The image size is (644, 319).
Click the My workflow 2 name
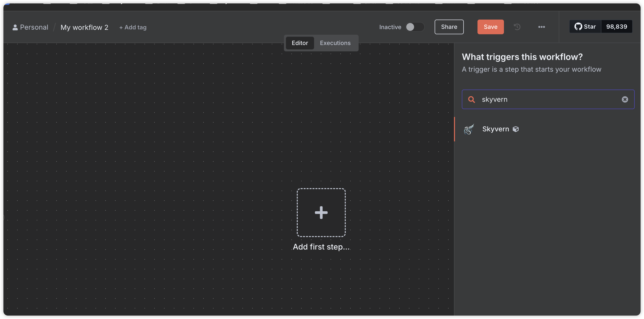84,27
